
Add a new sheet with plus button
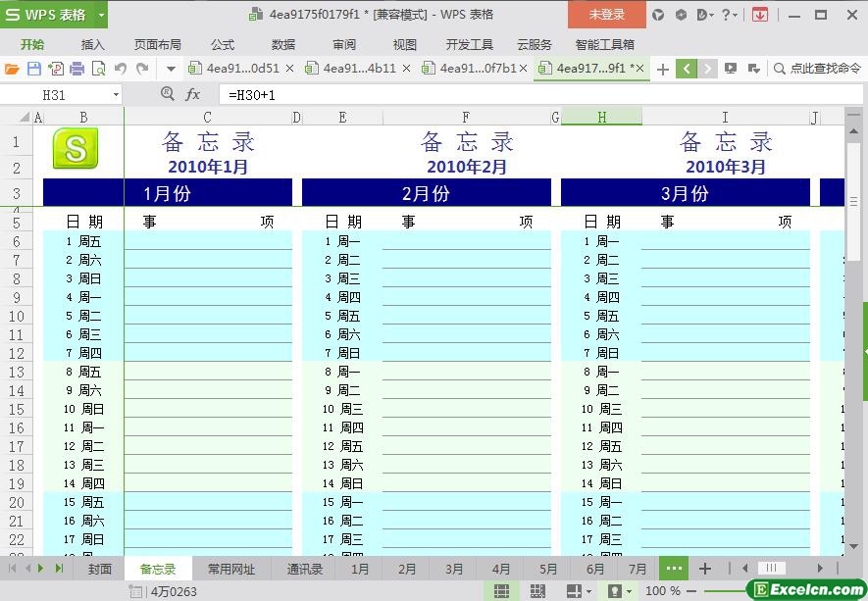(x=704, y=569)
